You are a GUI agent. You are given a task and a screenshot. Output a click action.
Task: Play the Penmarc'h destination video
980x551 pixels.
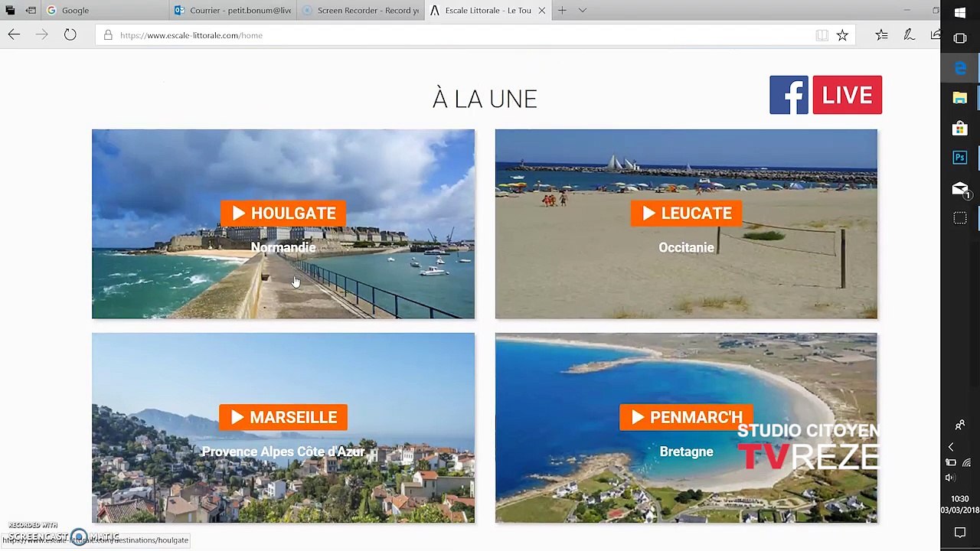[686, 417]
